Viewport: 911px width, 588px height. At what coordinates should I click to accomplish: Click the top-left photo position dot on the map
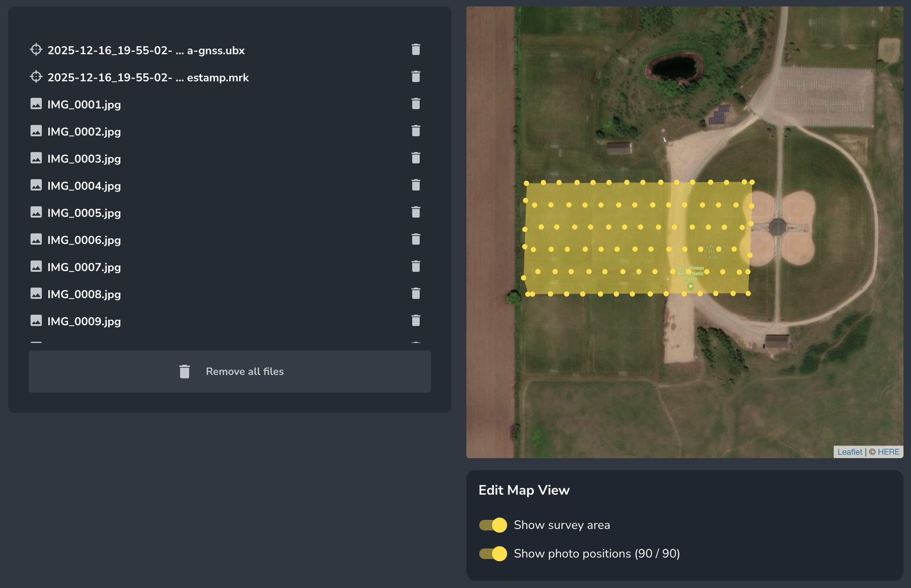click(526, 183)
